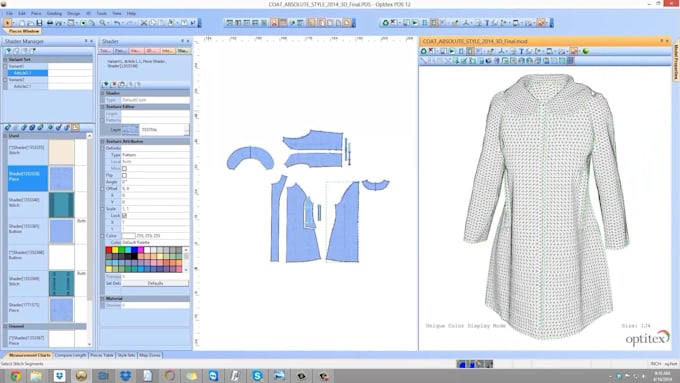
Task: Switch to the Measurement Charts tab
Action: point(29,355)
